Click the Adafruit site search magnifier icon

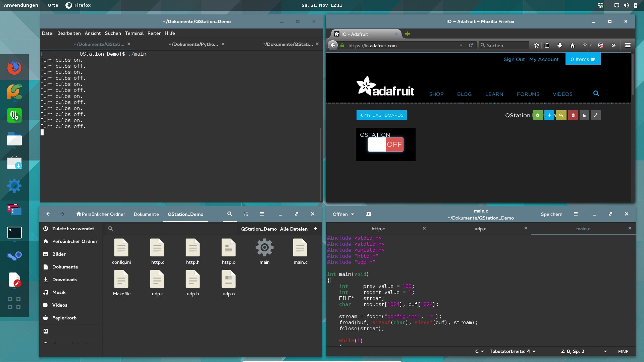pyautogui.click(x=596, y=94)
